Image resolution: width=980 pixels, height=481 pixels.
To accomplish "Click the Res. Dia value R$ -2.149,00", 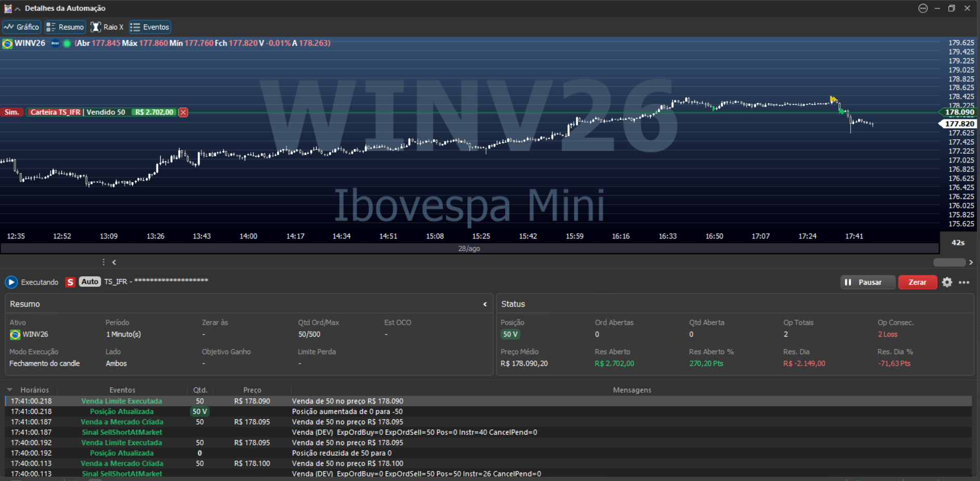I will click(804, 364).
